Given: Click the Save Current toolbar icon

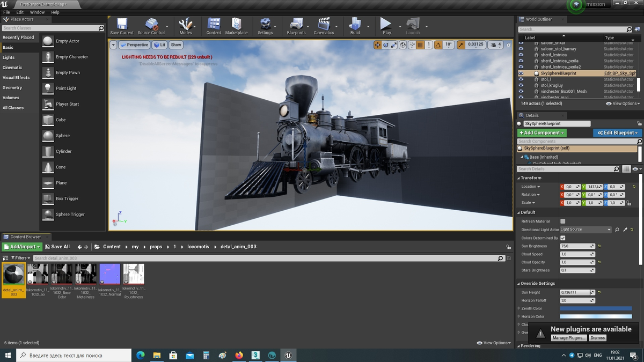Looking at the screenshot, I should (x=121, y=25).
